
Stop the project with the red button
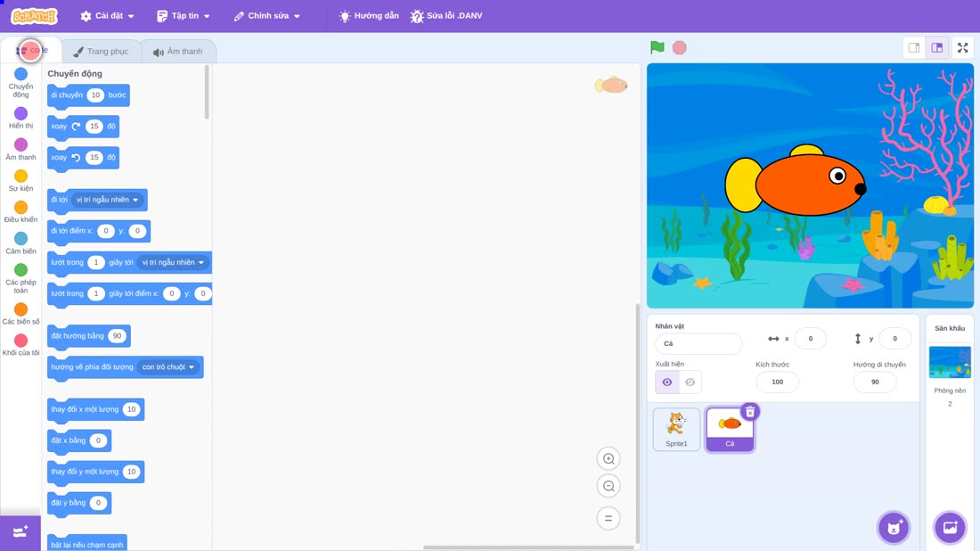tap(680, 47)
